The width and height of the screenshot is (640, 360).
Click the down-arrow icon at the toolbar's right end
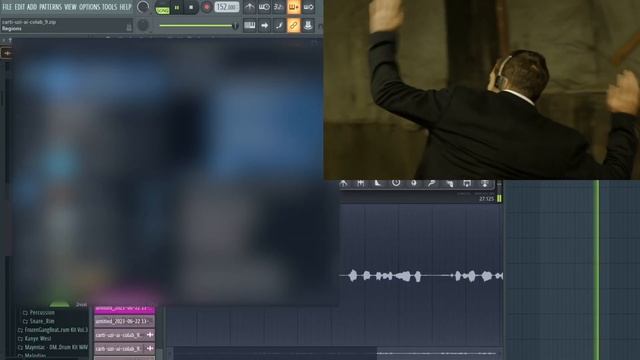[x=485, y=183]
